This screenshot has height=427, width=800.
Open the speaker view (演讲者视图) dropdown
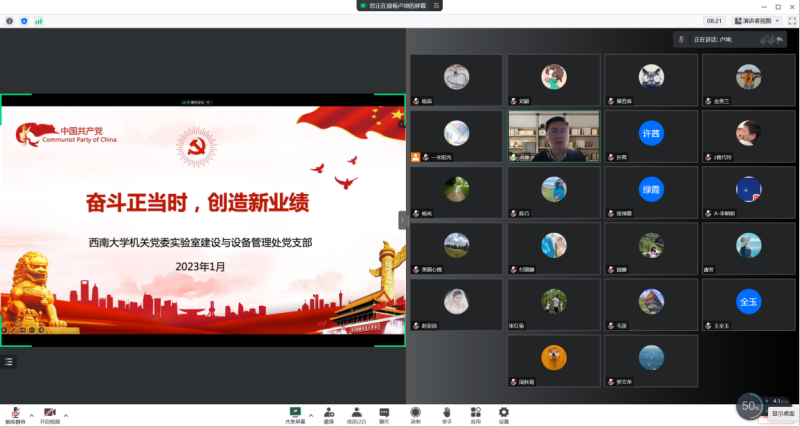758,21
